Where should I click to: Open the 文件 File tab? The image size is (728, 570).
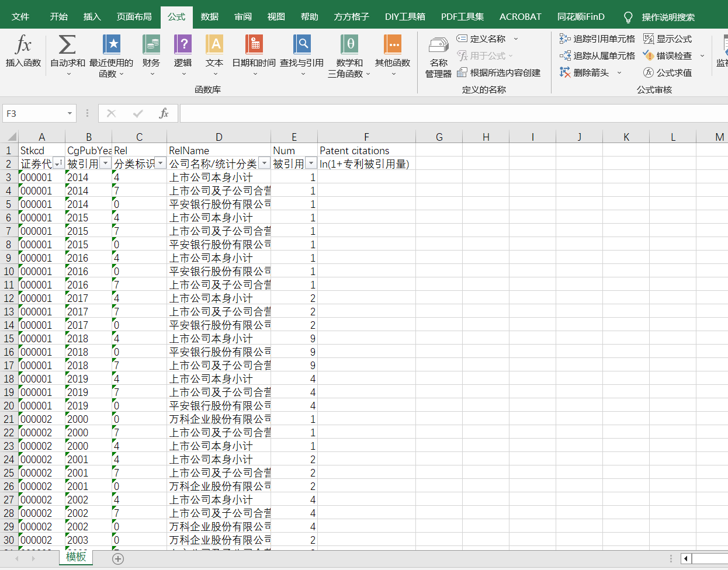coord(20,17)
